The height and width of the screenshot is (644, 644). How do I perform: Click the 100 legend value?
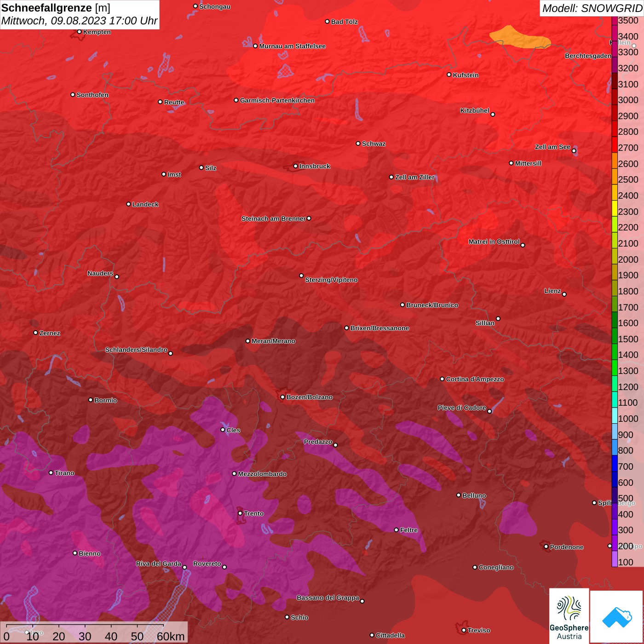click(x=626, y=562)
